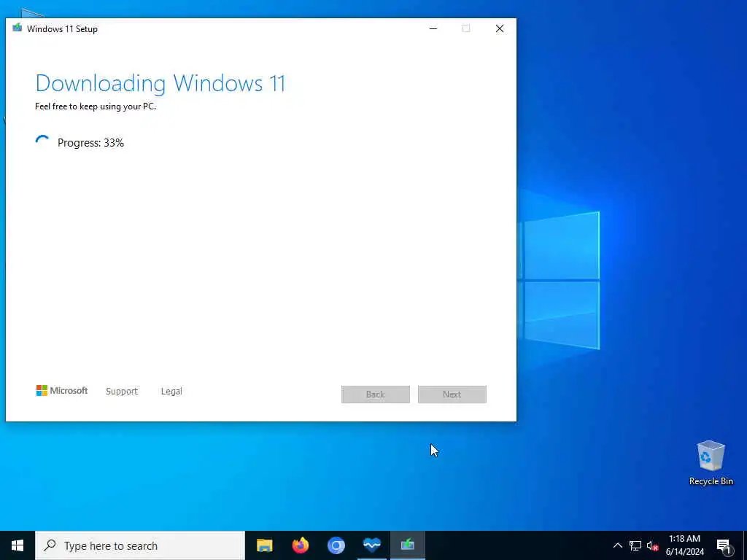Open the muted volume tray icon

652,545
